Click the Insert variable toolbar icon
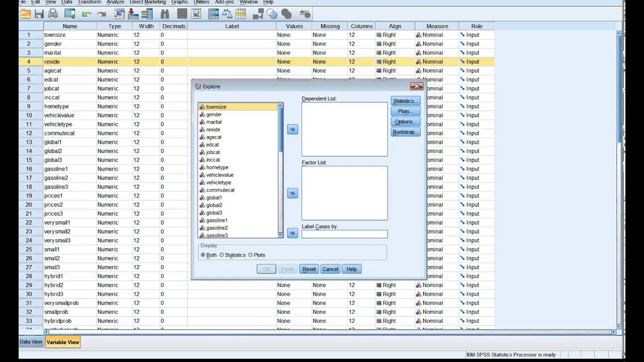644x362 pixels. tap(196, 14)
